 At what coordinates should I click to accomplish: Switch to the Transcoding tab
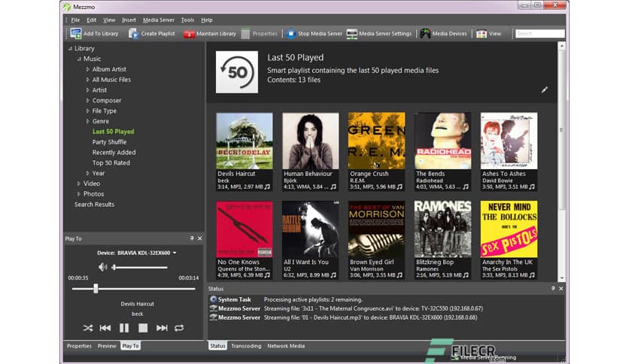click(x=246, y=346)
